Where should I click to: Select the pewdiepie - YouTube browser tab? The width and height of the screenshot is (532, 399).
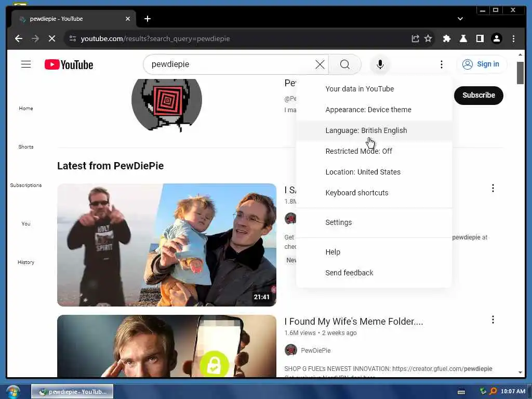pyautogui.click(x=73, y=19)
